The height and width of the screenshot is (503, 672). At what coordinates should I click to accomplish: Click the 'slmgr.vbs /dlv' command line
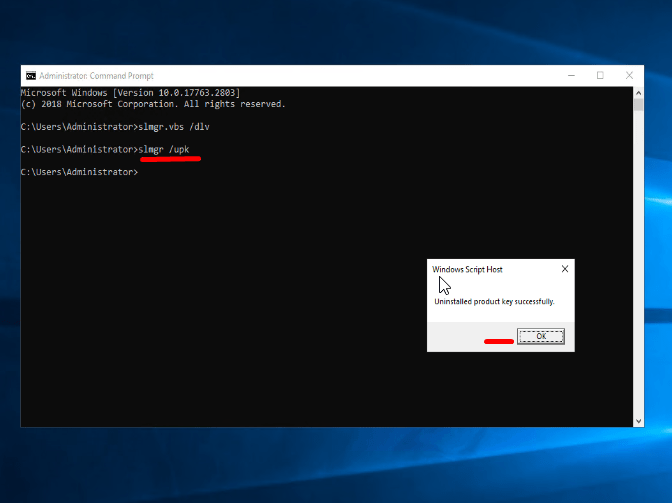pos(115,127)
